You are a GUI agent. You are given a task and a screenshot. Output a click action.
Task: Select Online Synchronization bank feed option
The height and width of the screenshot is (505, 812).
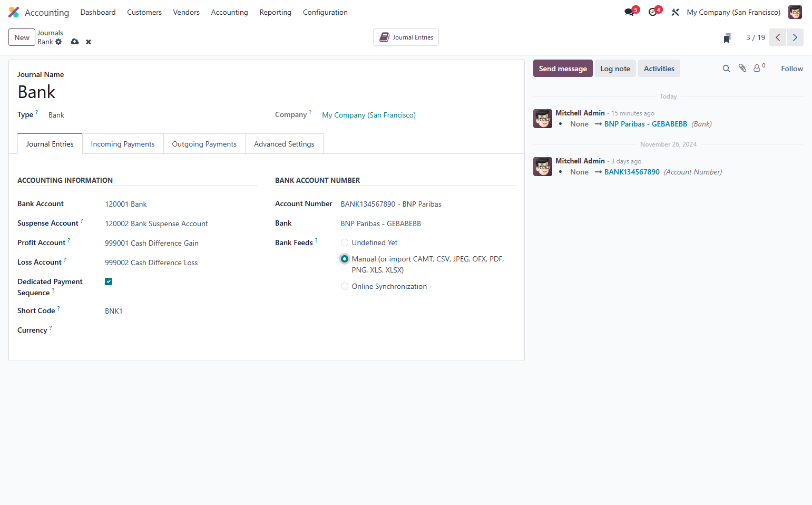pos(345,286)
